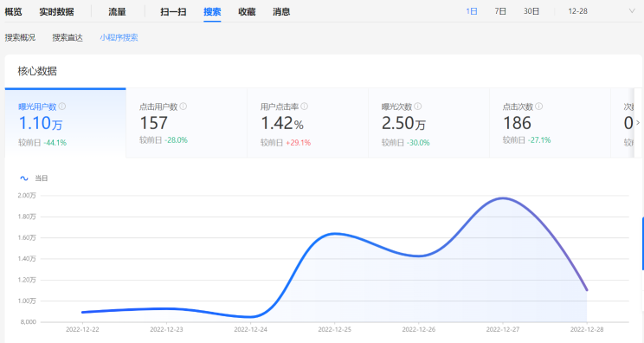Click the 核心数据 section heading
The width and height of the screenshot is (644, 343).
(x=37, y=72)
